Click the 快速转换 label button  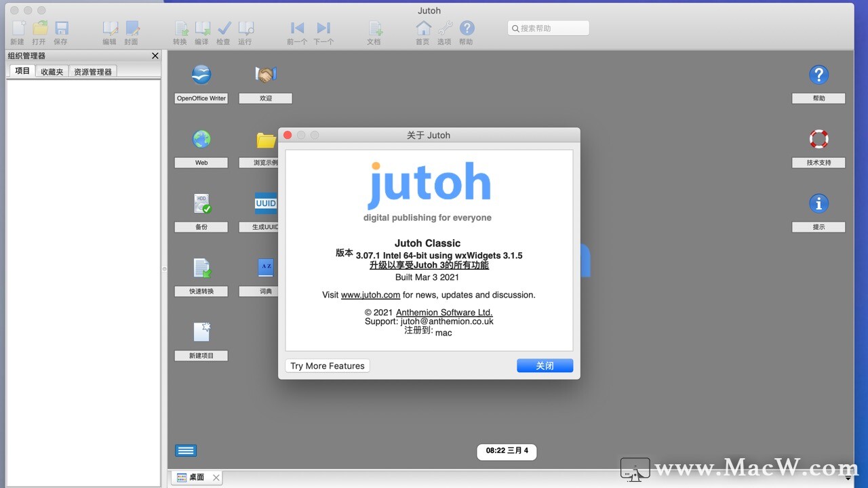tap(201, 291)
